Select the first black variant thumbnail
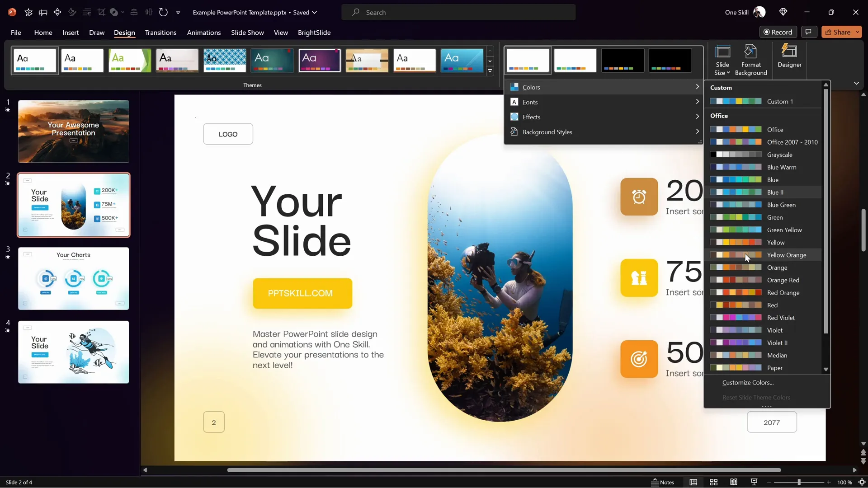Image resolution: width=868 pixels, height=488 pixels. 623,61
